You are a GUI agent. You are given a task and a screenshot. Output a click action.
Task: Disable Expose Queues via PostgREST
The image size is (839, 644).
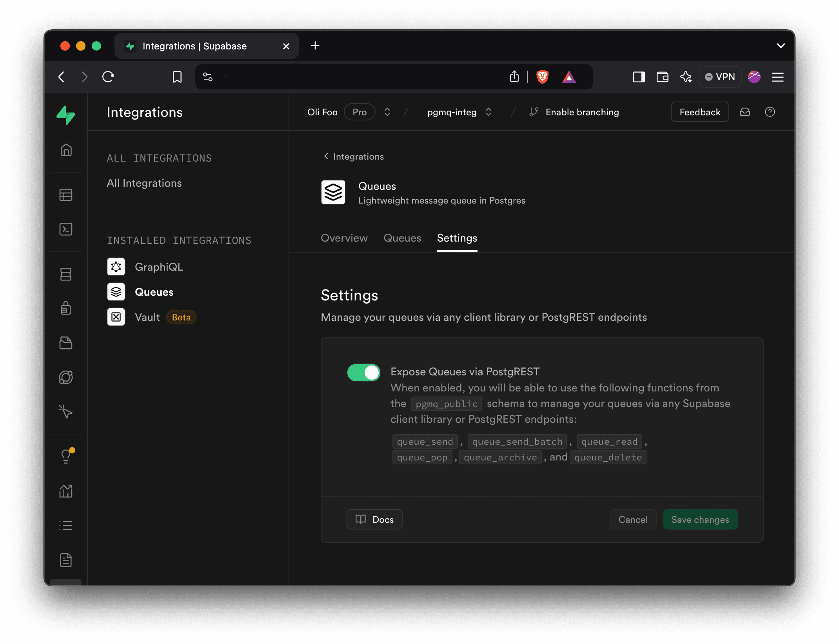click(363, 372)
